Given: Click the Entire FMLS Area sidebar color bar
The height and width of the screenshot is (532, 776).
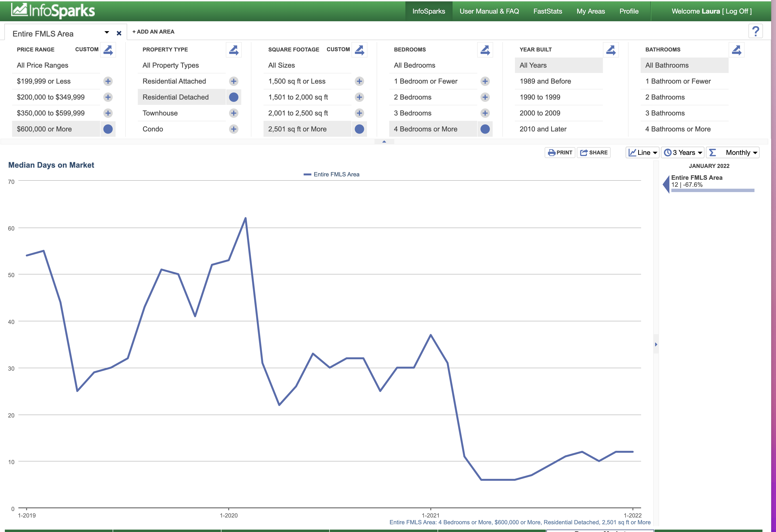Looking at the screenshot, I should (712, 191).
